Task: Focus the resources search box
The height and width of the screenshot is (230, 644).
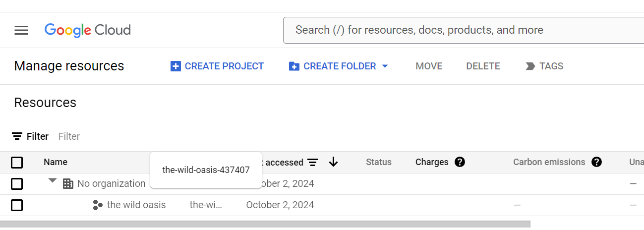Action: [464, 30]
